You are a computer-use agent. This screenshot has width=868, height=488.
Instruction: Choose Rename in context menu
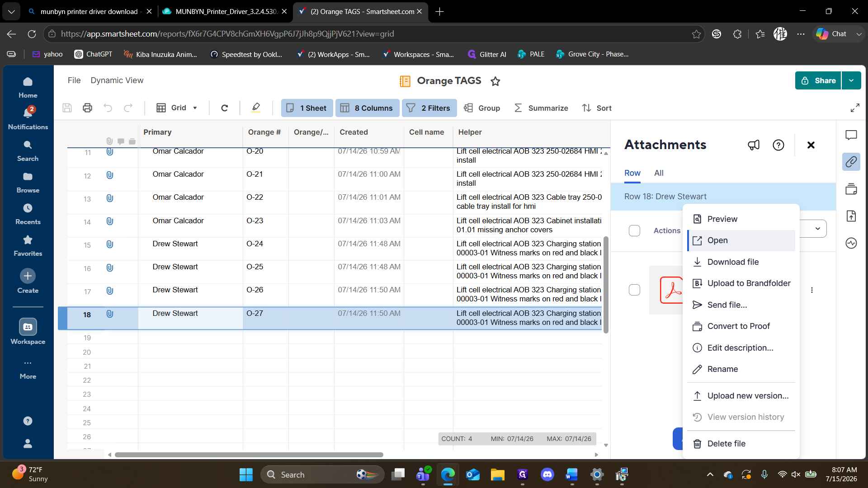741,369
